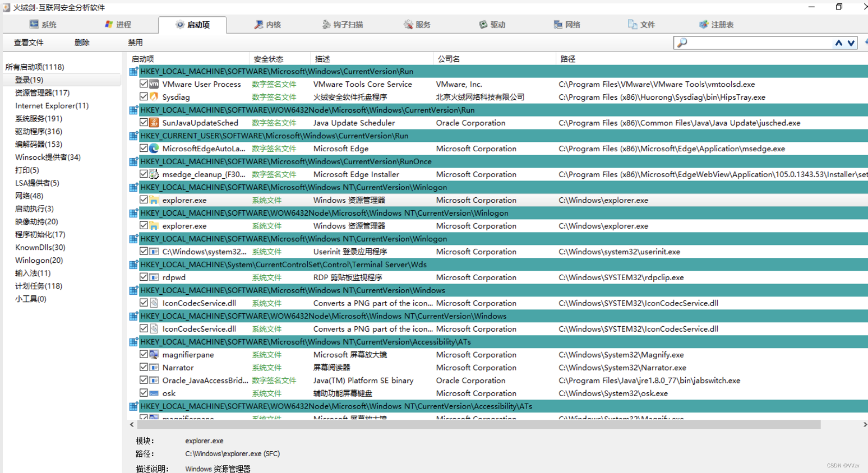Open the 服务 tab

click(417, 25)
